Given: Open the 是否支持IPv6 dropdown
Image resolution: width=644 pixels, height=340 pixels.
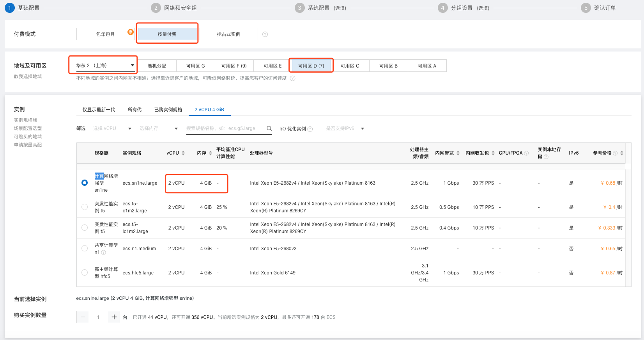Looking at the screenshot, I should coord(345,128).
